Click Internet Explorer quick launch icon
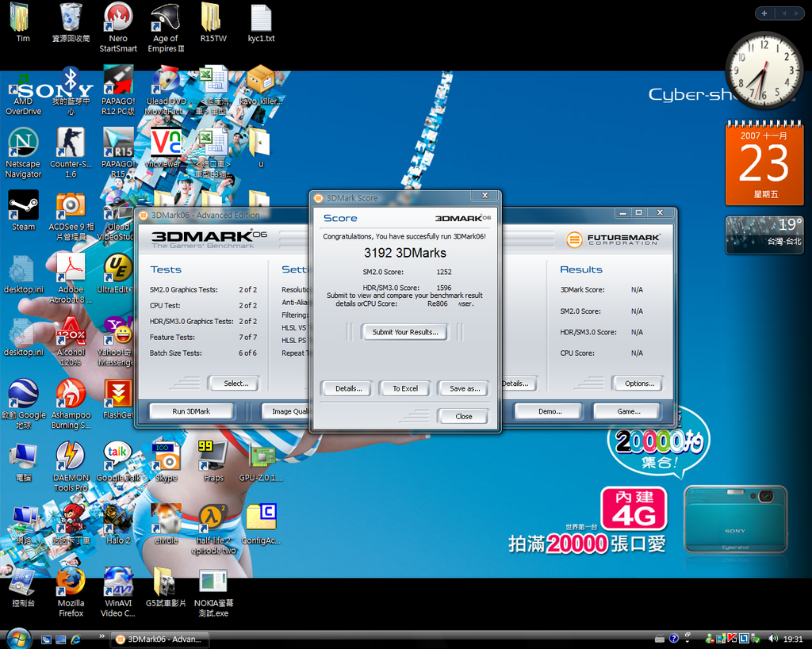 75,639
